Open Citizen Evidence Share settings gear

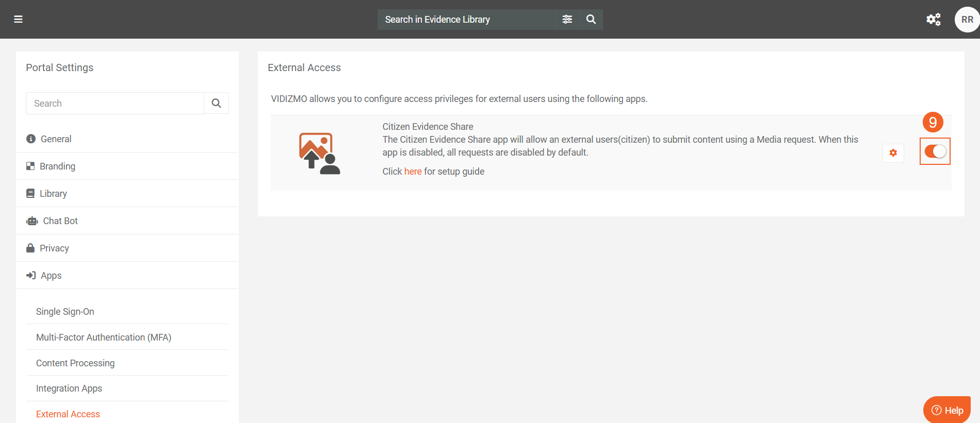click(893, 153)
